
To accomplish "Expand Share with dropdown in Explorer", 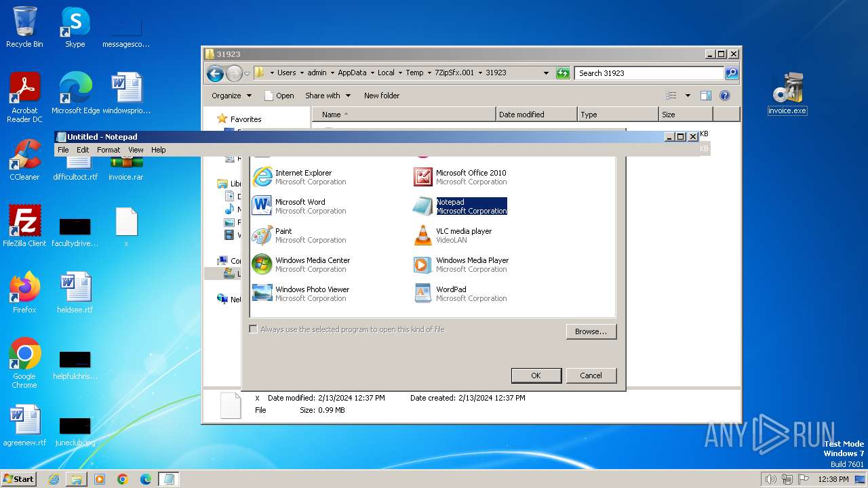I will coord(328,96).
